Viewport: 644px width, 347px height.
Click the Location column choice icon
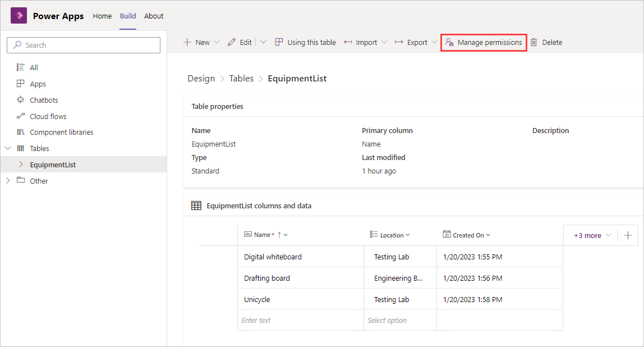(x=374, y=234)
